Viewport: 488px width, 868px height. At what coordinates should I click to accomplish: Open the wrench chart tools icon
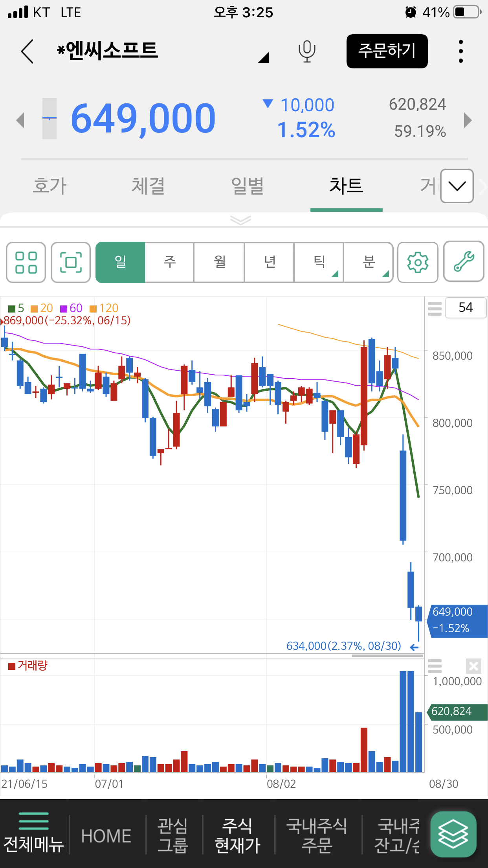464,261
